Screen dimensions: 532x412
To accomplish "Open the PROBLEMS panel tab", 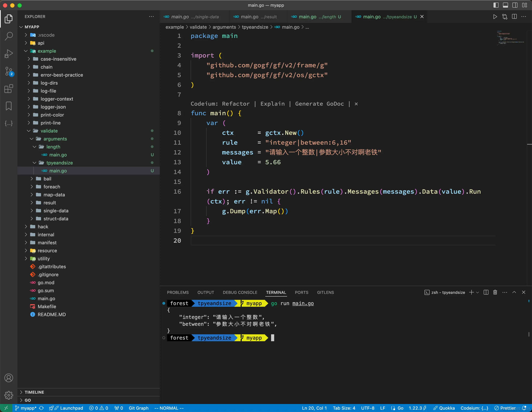I will pos(178,292).
